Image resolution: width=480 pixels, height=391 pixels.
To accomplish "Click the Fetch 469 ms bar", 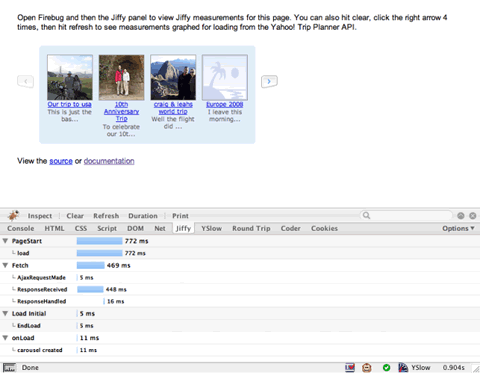I will (90, 265).
